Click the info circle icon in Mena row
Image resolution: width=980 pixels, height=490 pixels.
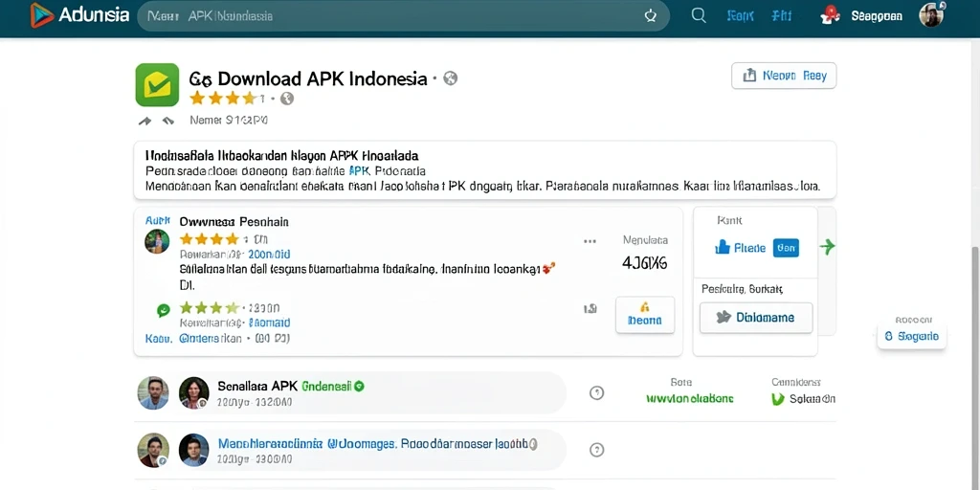pyautogui.click(x=597, y=450)
